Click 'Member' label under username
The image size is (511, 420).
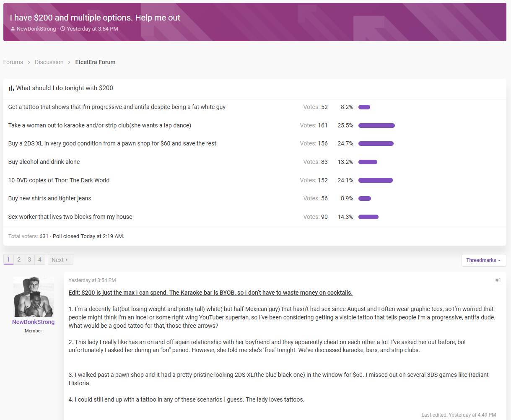[x=34, y=331]
